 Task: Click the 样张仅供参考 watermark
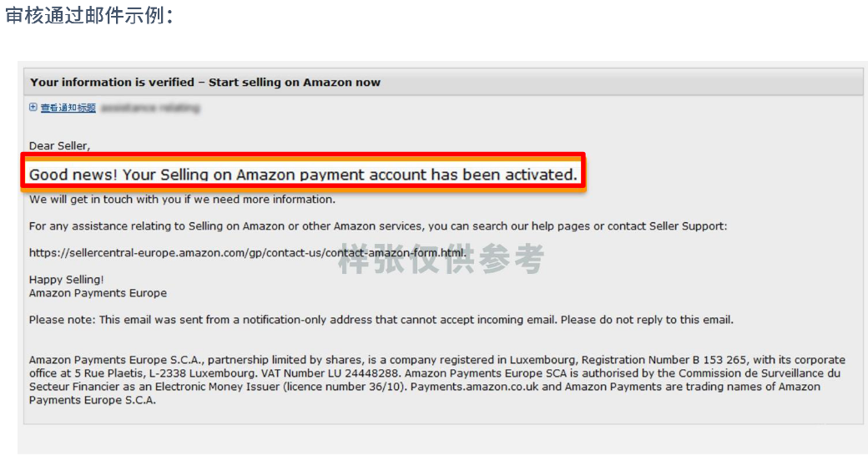(442, 258)
